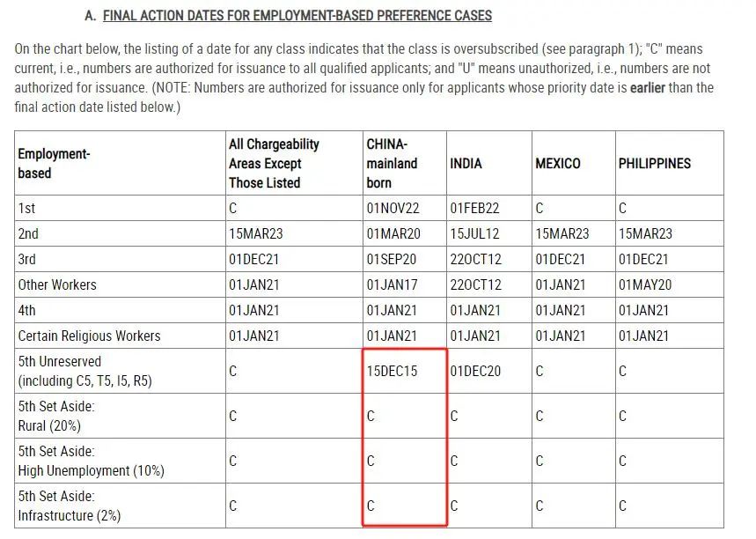This screenshot has width=756, height=539.
Task: Select the CHINA-mainland born column header
Action: click(x=392, y=163)
